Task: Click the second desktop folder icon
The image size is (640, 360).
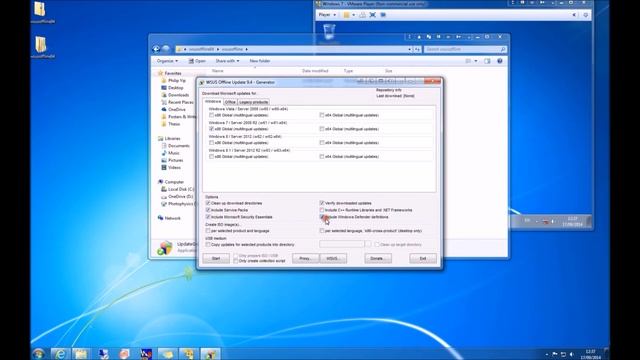Action: (40, 44)
